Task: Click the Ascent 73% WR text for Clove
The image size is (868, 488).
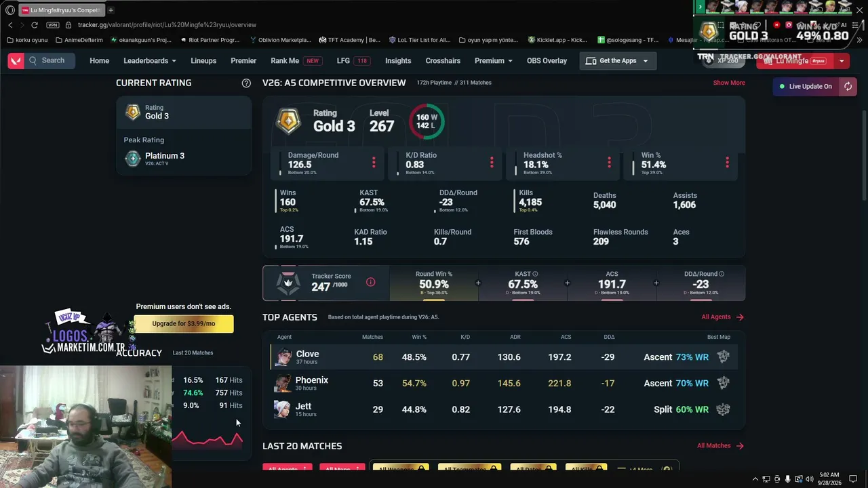Action: [x=676, y=357]
